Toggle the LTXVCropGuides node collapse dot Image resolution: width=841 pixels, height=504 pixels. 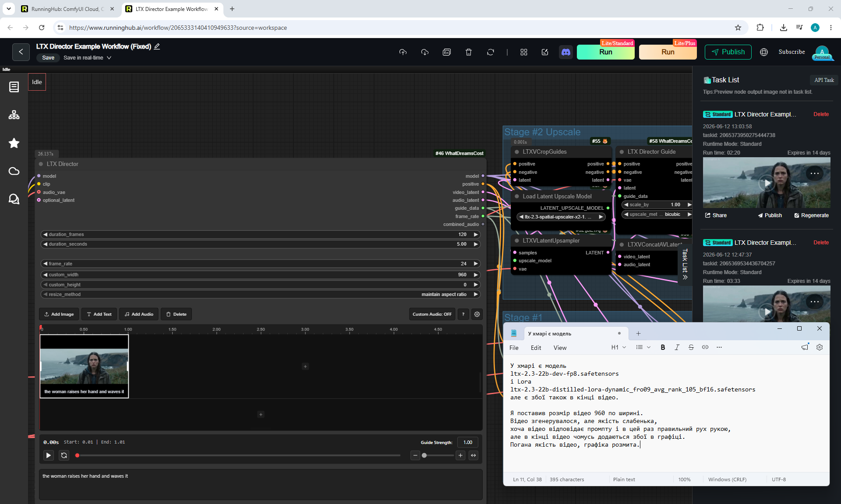click(x=517, y=152)
